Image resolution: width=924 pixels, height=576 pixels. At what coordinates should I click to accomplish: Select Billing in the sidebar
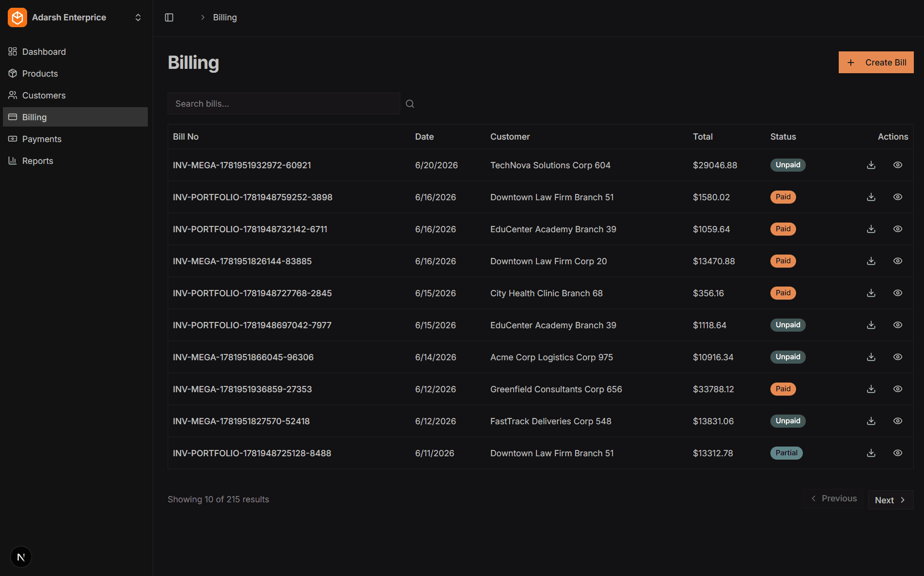point(75,117)
